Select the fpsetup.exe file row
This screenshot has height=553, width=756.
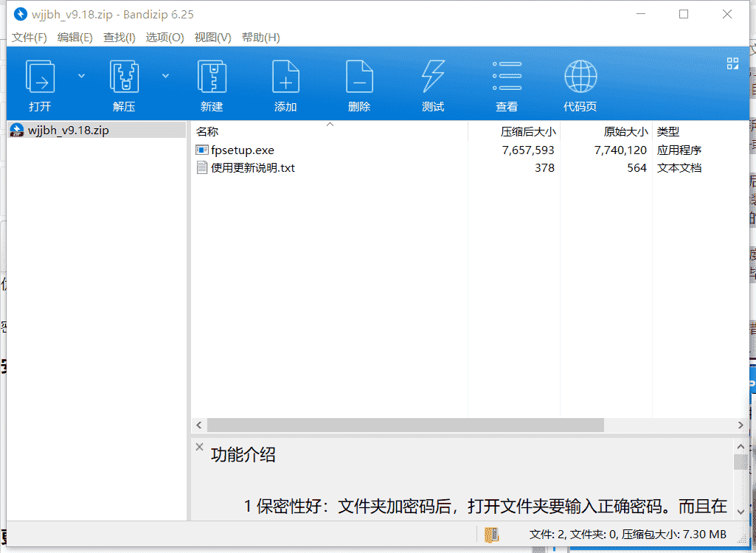click(468, 150)
